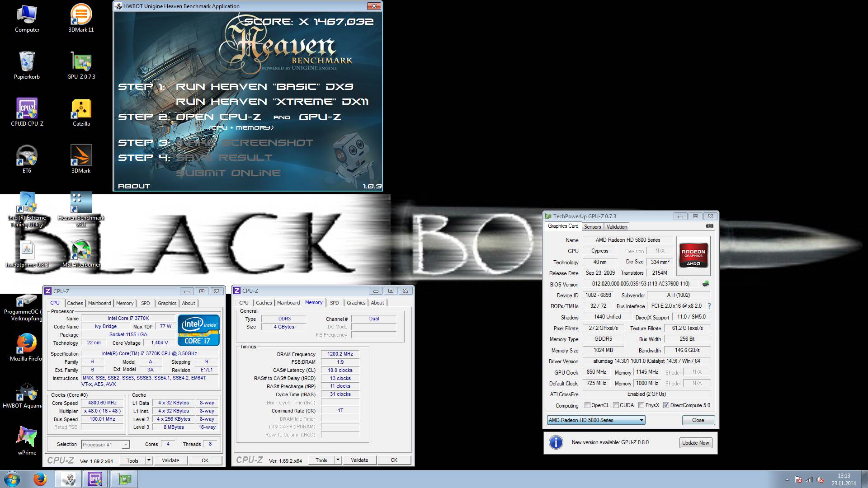Open the Catzilla desktop icon
Screen dimensions: 868x488
pyautogui.click(x=81, y=112)
